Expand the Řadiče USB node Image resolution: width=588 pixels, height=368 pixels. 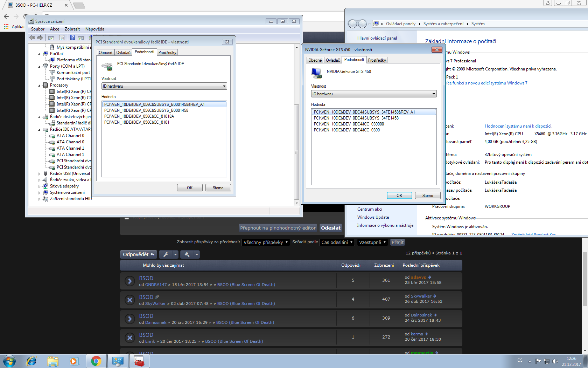(40, 173)
